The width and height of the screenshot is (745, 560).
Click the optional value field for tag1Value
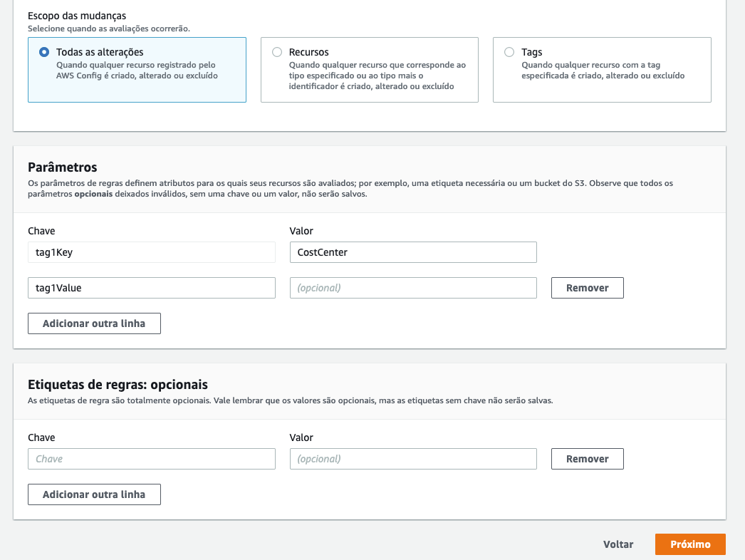point(413,288)
